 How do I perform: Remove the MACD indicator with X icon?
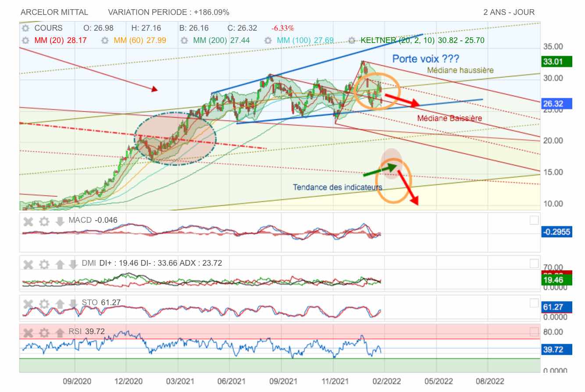[28, 221]
